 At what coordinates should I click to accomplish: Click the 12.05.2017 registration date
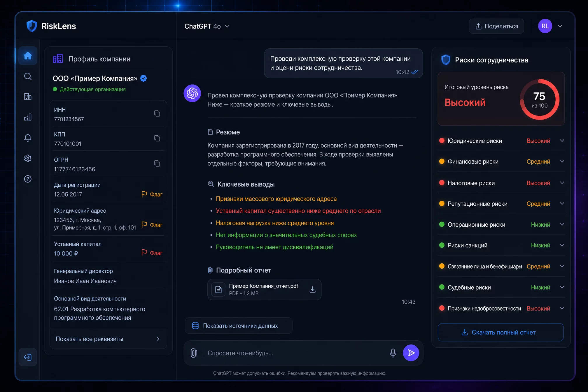pos(68,194)
